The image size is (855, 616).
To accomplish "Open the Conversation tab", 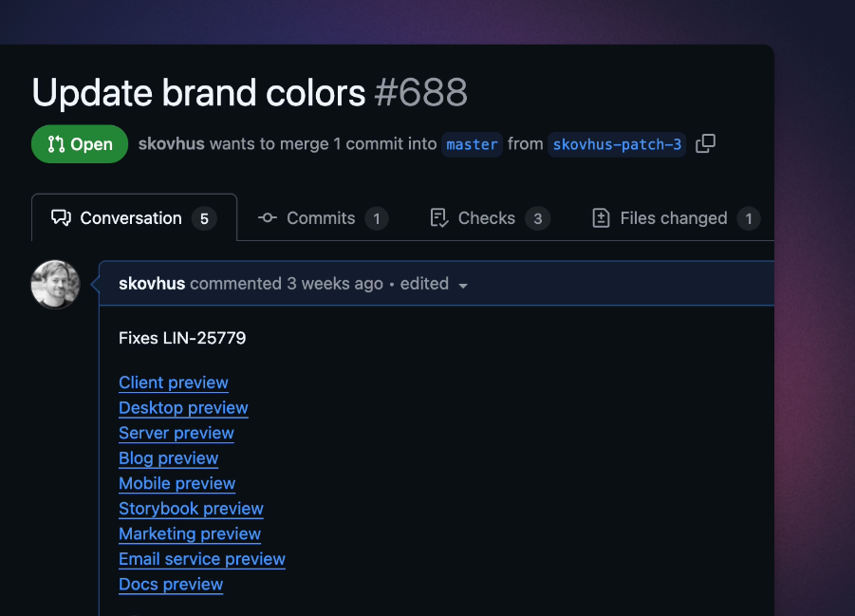I will pos(134,218).
